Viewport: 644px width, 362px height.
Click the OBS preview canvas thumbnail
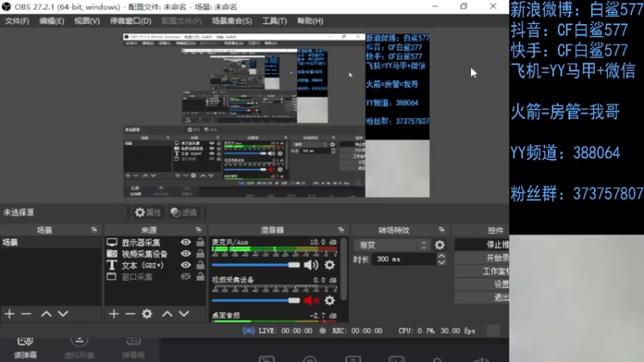[276, 115]
